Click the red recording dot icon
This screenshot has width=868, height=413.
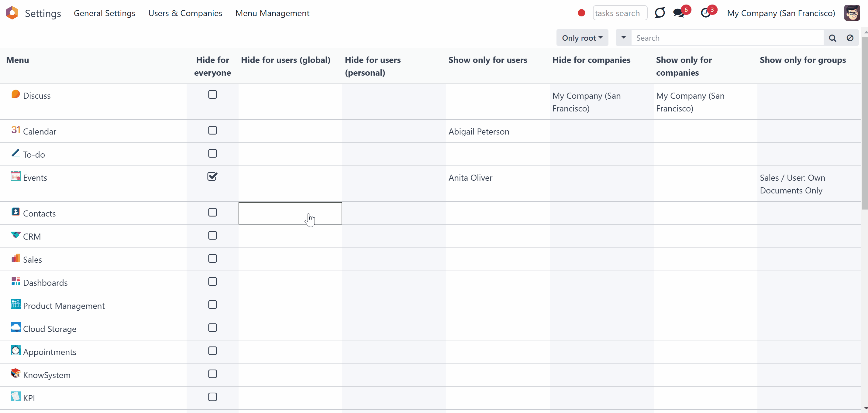pos(581,13)
